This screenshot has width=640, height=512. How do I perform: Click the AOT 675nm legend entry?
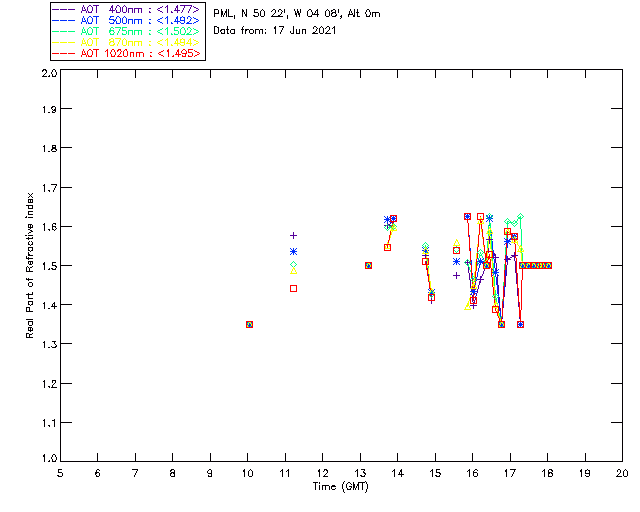coord(126,31)
